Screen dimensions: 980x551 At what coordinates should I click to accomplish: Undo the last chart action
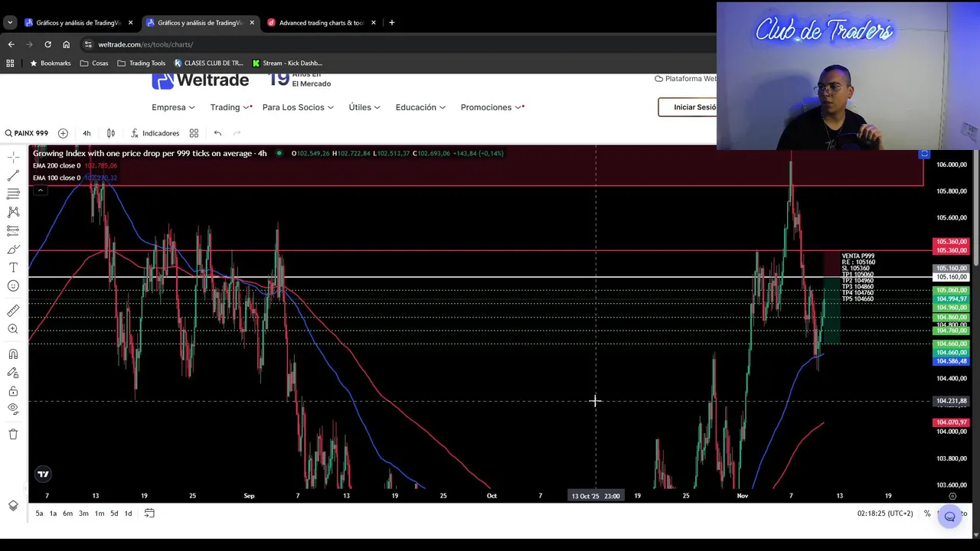(x=217, y=133)
